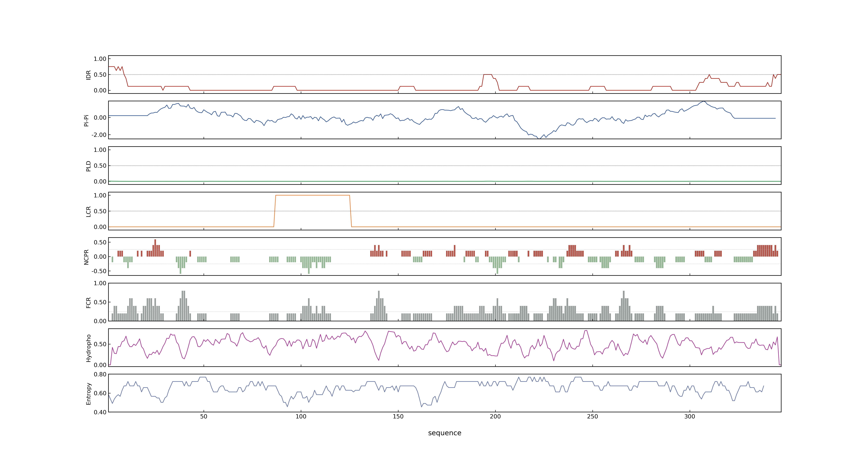The image size is (868, 463).
Task: Click the 0.00 tick of LCR panel
Action: 100,227
